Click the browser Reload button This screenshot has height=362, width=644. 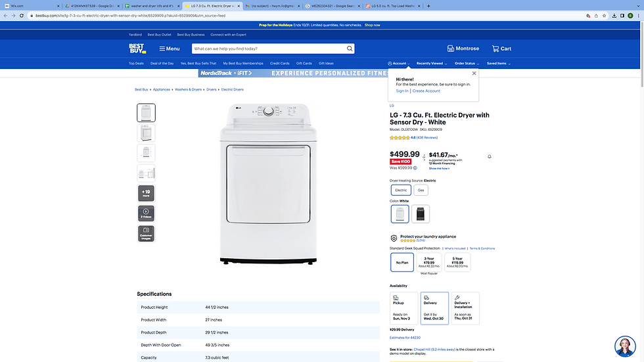[21, 16]
